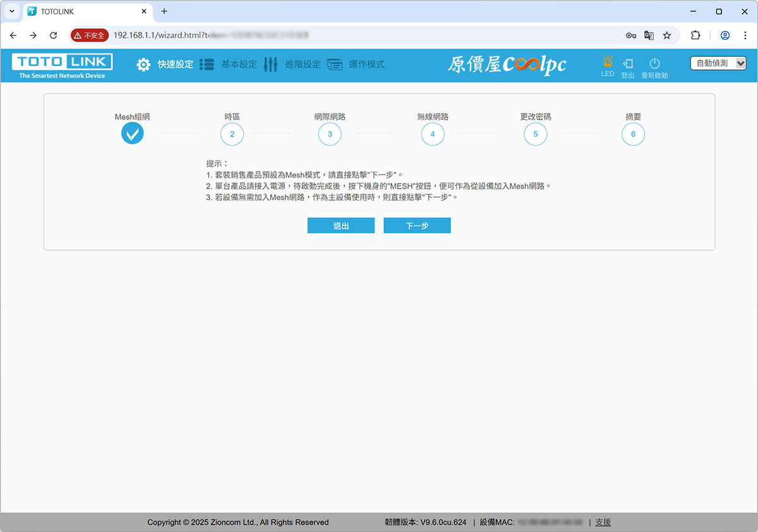Reload the page with refresh button
758x532 pixels.
coord(53,35)
